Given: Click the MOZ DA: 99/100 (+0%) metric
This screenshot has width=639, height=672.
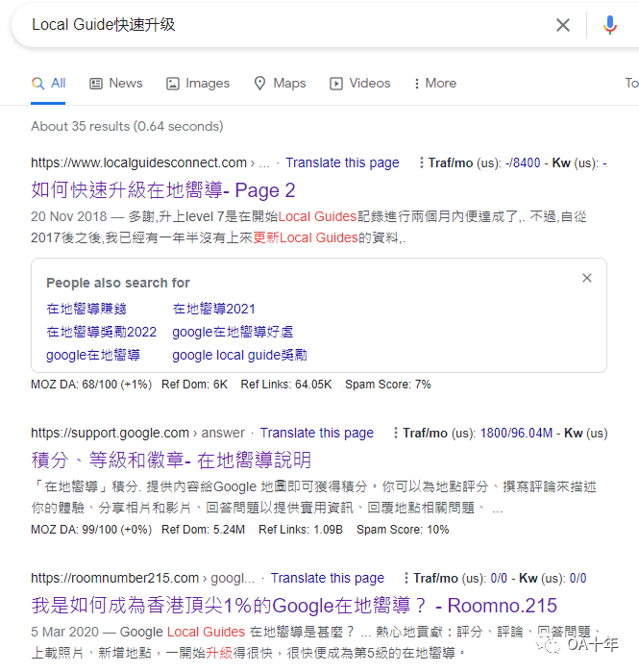Looking at the screenshot, I should (x=91, y=530).
